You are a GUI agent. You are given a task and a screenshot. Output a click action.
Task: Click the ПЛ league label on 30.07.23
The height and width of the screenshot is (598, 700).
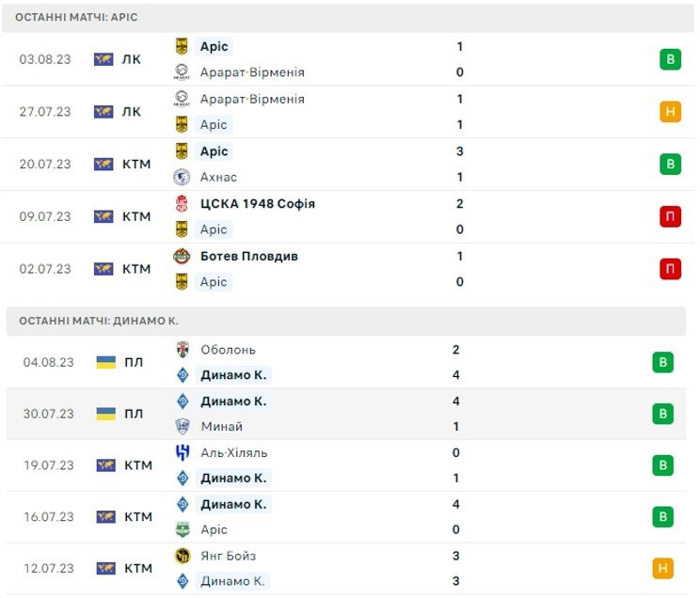click(x=134, y=414)
